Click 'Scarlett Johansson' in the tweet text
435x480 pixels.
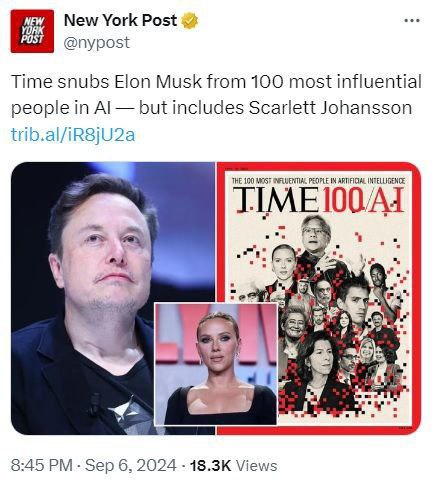pos(330,108)
